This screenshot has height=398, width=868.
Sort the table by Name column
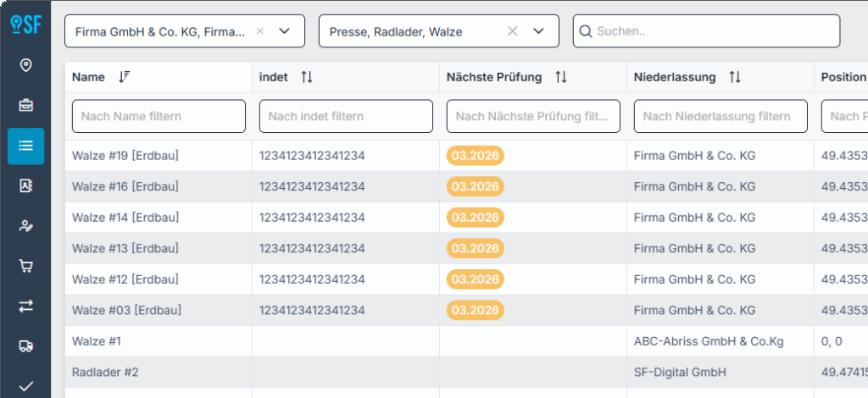click(125, 77)
